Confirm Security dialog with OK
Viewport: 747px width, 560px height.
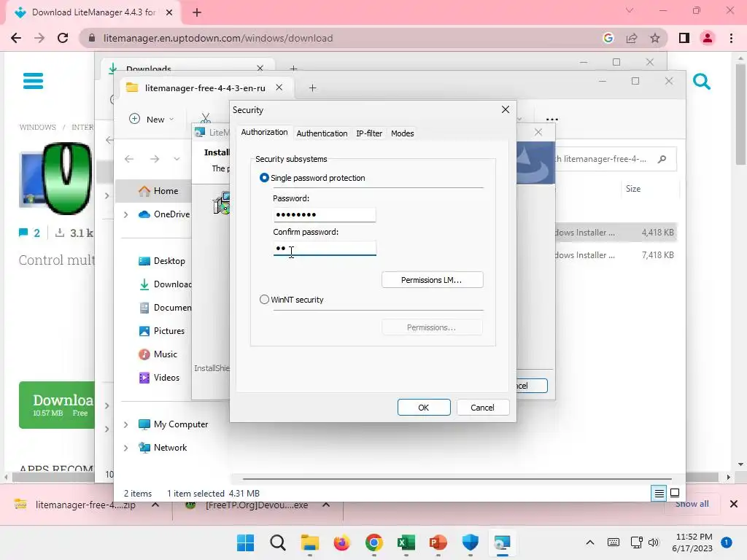click(424, 408)
